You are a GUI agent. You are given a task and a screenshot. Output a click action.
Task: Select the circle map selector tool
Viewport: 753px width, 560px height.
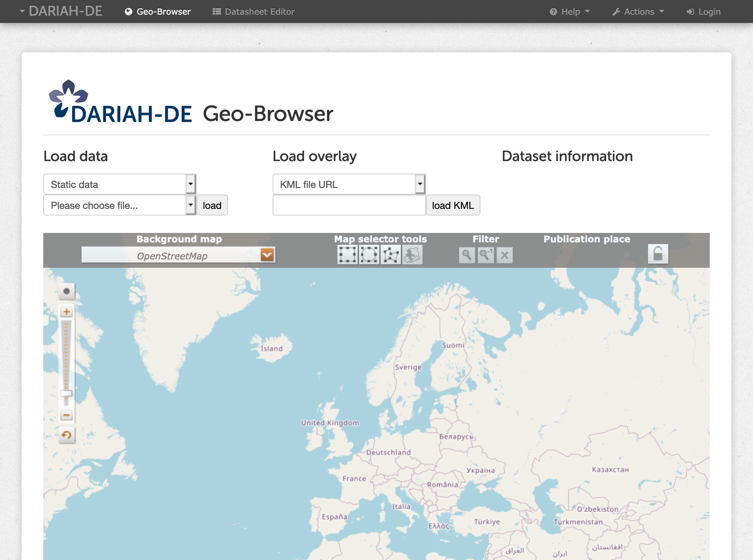coord(369,255)
